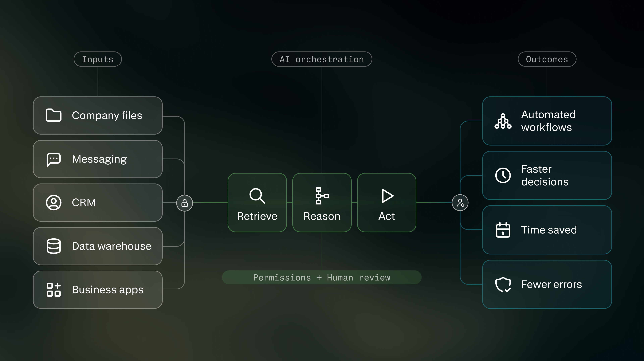This screenshot has width=644, height=361.
Task: Click the Fewer errors text
Action: (x=551, y=284)
